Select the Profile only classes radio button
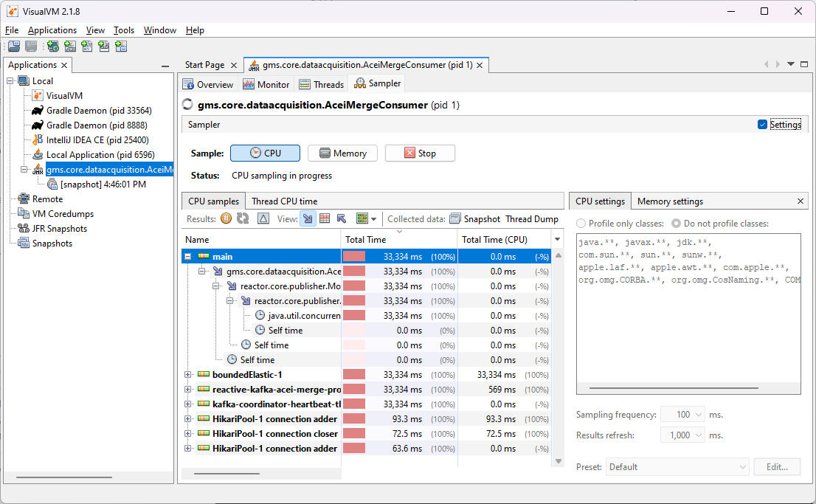816x504 pixels. 581,224
